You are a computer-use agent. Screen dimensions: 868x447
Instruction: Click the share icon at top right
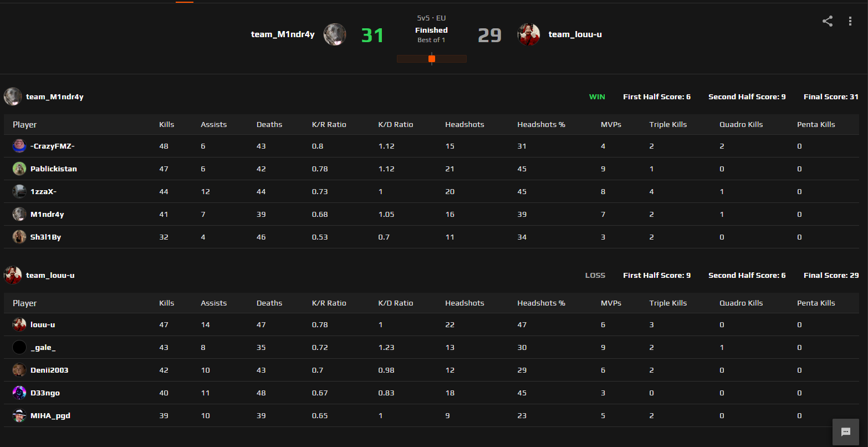(x=828, y=22)
